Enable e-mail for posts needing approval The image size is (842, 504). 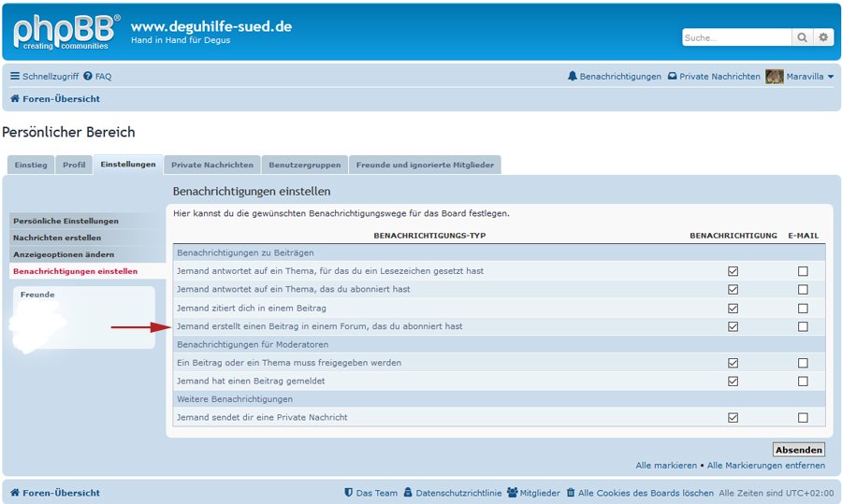[803, 363]
